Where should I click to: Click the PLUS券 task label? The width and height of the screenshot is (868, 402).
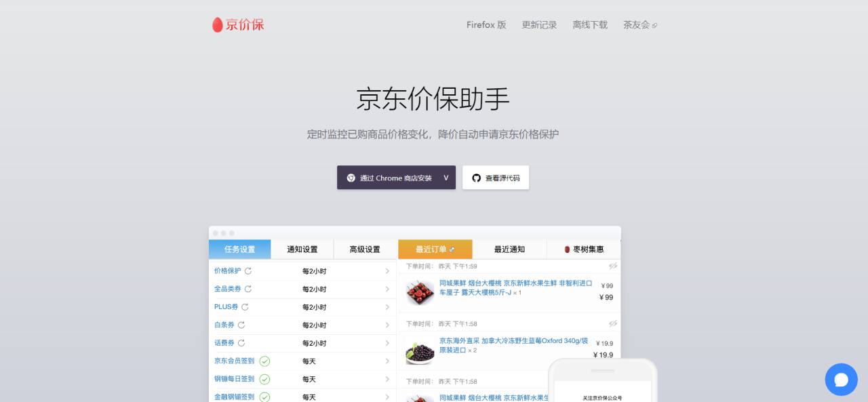(x=226, y=307)
